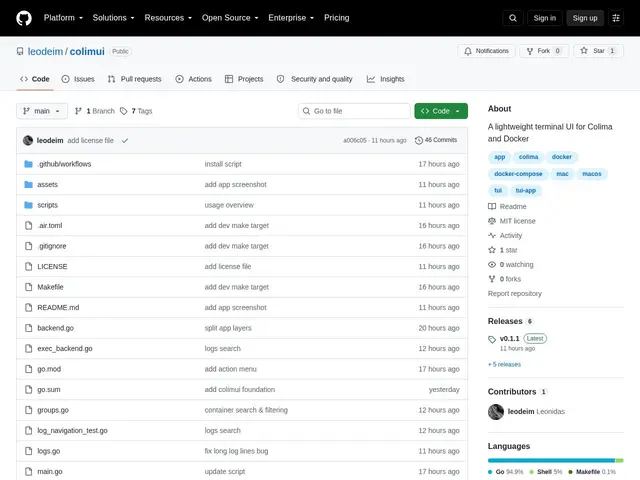Go to the GitHub homepage via Octocat logo

pos(24,18)
